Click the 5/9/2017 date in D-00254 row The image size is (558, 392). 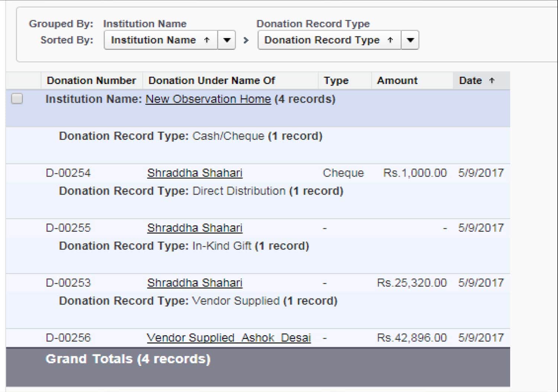coord(481,173)
